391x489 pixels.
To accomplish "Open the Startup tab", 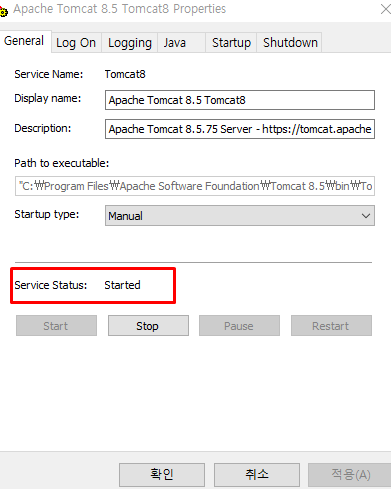I will coord(231,43).
